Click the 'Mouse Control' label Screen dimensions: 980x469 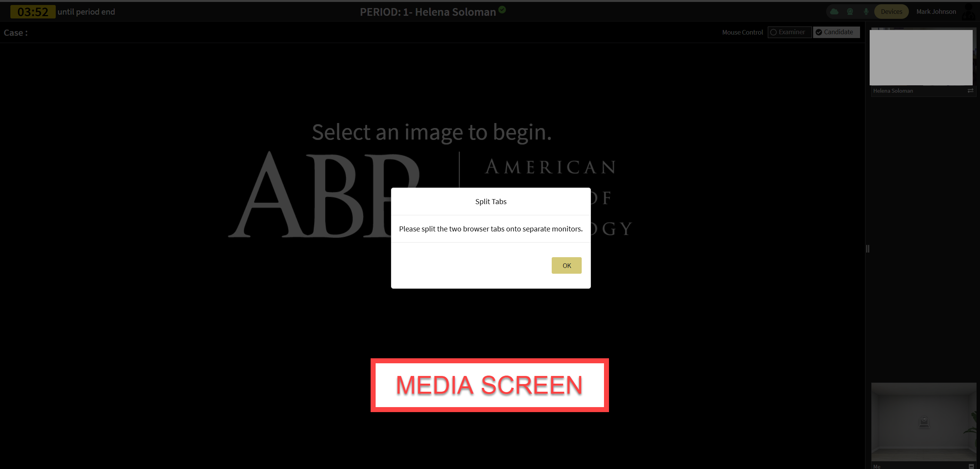pyautogui.click(x=742, y=32)
